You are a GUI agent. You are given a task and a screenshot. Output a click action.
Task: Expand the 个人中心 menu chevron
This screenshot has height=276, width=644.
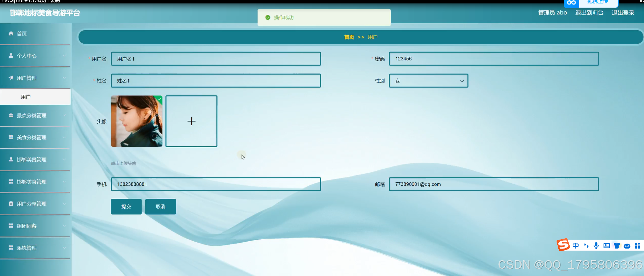[x=64, y=55]
